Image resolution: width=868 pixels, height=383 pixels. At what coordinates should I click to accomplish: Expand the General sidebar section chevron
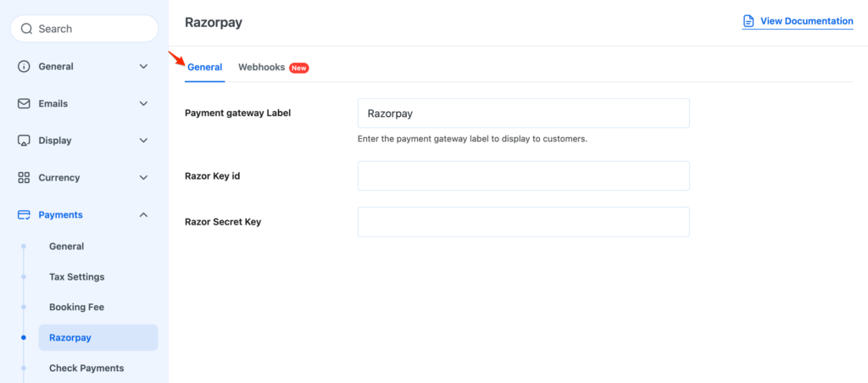tap(143, 66)
